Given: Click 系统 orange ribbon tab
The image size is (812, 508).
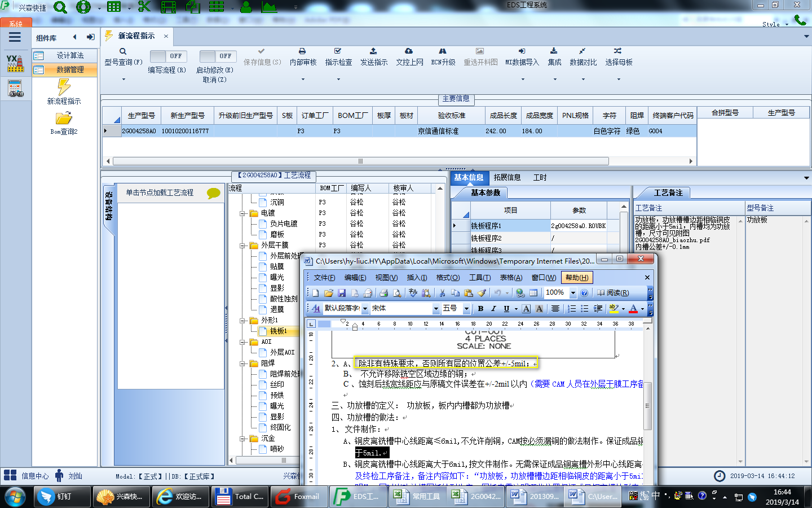Looking at the screenshot, I should (16, 23).
